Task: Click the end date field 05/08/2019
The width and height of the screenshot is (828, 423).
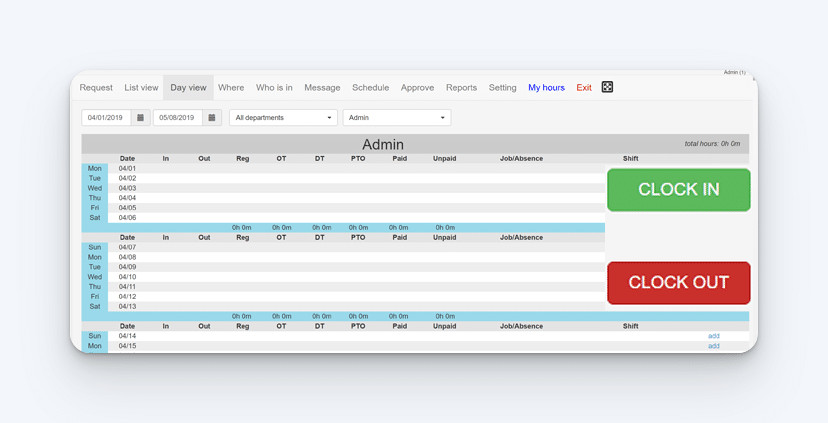Action: tap(178, 118)
